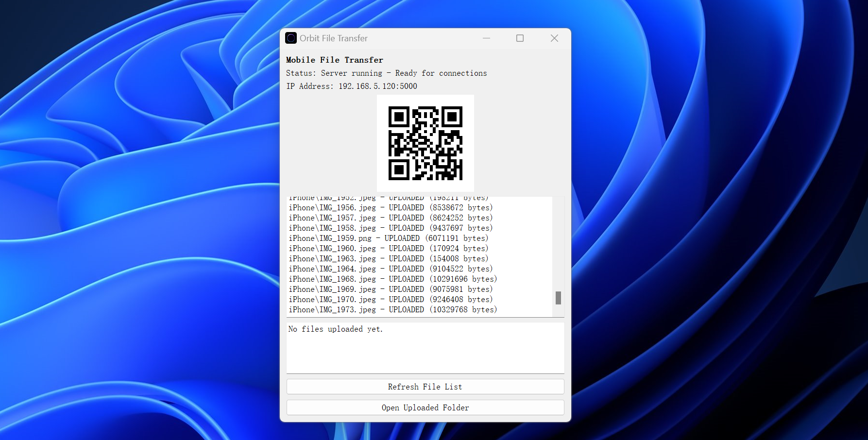Select the IMG_1957.jpeg log entry
The width and height of the screenshot is (868, 440).
point(391,218)
